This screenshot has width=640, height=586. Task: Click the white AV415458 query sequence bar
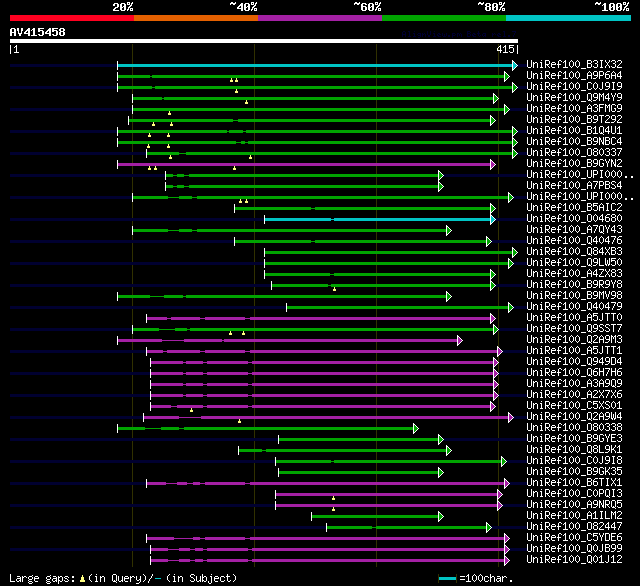(x=264, y=41)
